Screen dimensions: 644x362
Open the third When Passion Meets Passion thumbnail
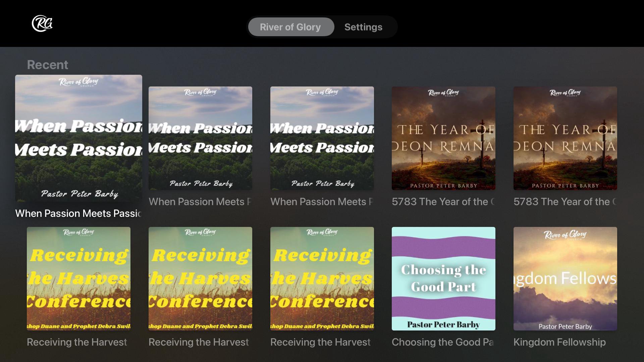click(322, 138)
